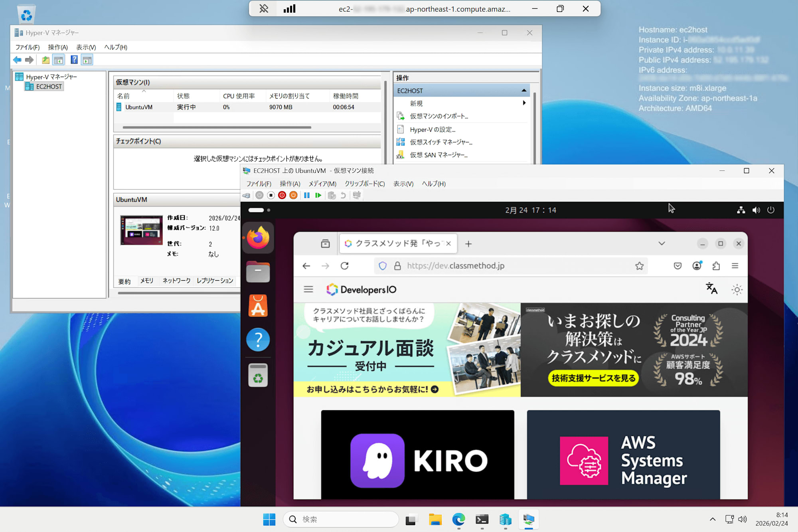Click the black square Turn Off icon

tap(271, 195)
